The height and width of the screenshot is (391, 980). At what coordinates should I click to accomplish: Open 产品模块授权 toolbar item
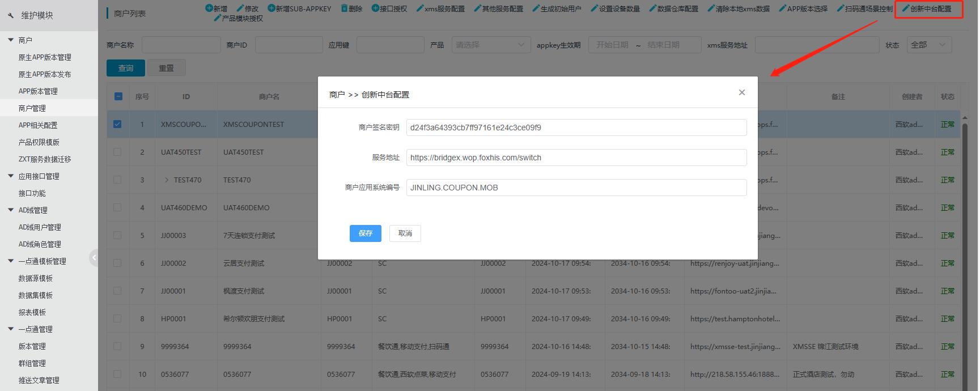coord(238,18)
